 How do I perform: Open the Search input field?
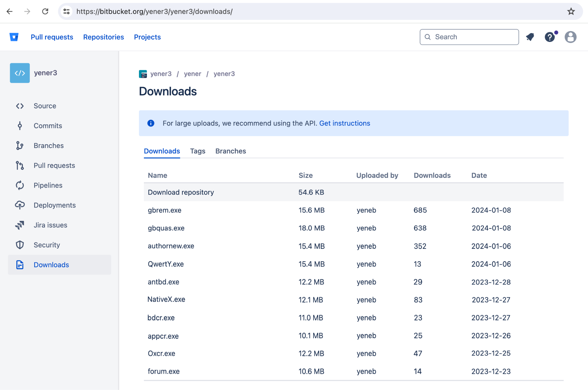click(469, 37)
